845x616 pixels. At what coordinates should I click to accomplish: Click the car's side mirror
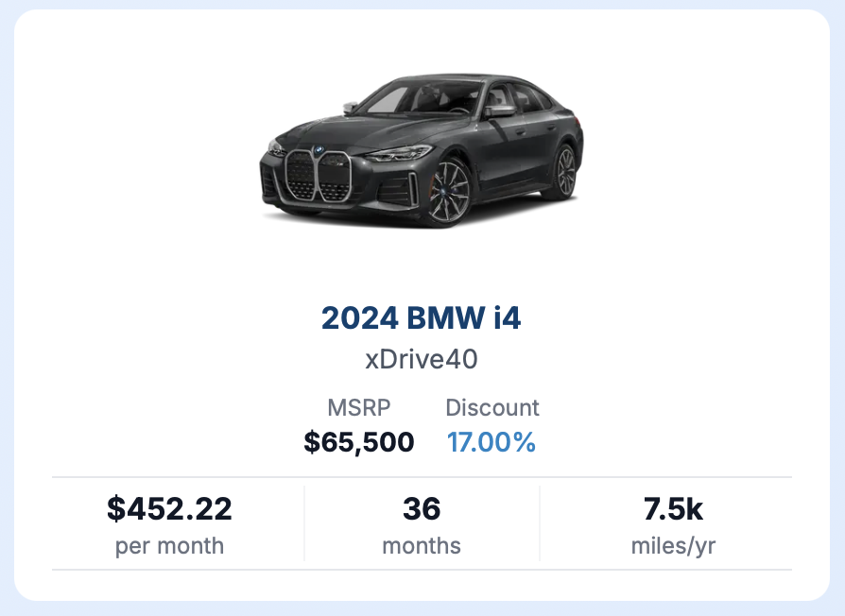pyautogui.click(x=500, y=111)
